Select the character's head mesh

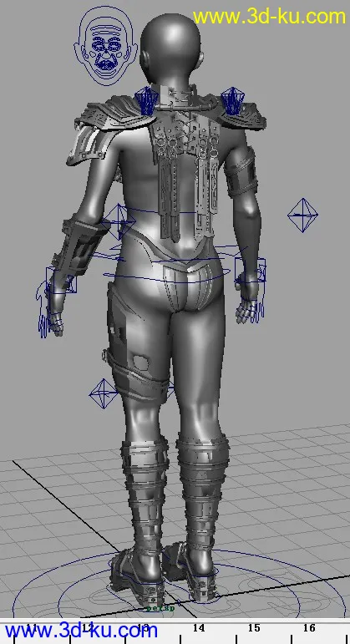(170, 48)
